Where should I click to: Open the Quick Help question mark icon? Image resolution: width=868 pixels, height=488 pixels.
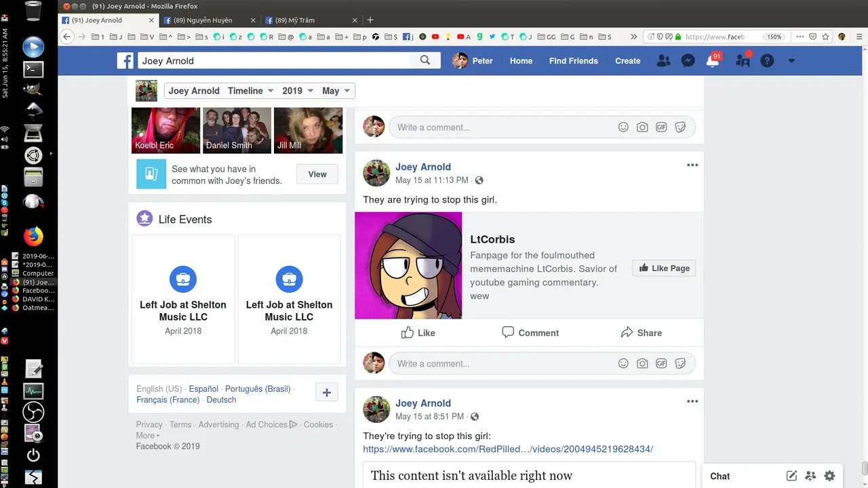pyautogui.click(x=767, y=61)
